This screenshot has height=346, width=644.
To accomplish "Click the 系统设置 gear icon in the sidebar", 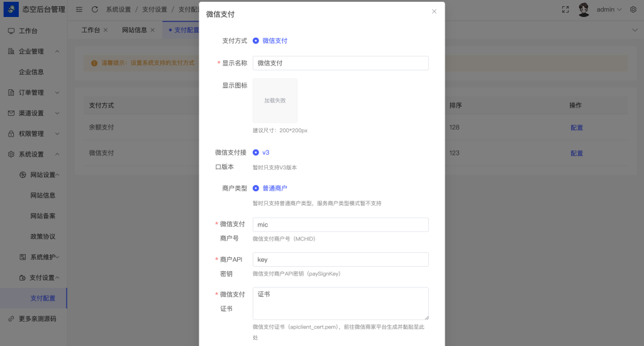I will coord(11,154).
